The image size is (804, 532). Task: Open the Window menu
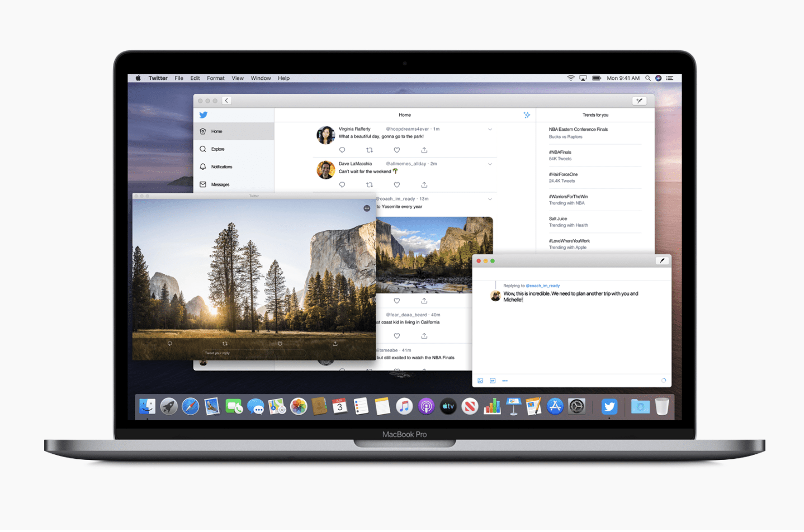pos(261,78)
